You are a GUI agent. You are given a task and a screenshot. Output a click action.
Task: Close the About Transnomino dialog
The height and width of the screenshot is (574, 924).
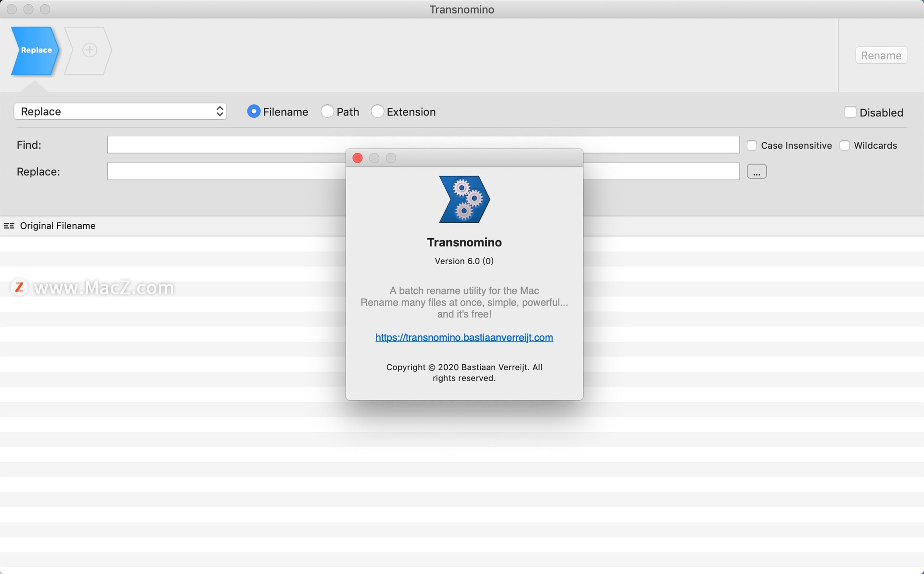[358, 158]
